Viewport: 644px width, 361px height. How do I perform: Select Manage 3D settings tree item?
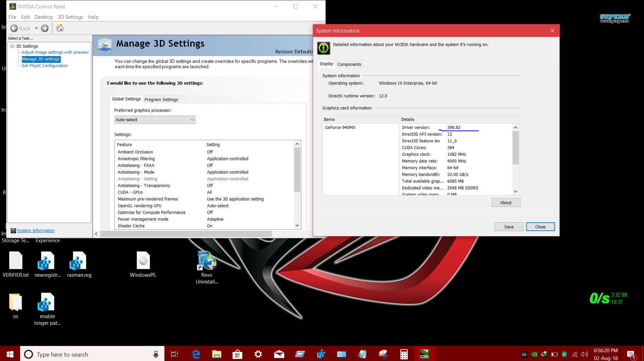point(41,59)
